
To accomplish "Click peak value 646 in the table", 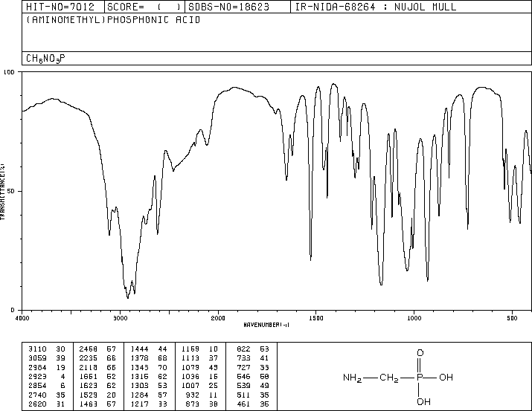I will [x=243, y=376].
